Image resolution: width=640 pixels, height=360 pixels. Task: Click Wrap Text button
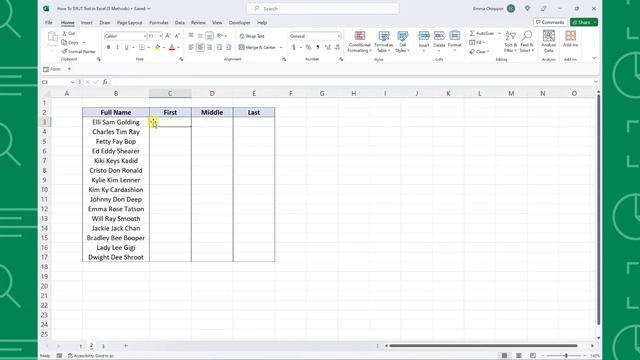pyautogui.click(x=252, y=36)
